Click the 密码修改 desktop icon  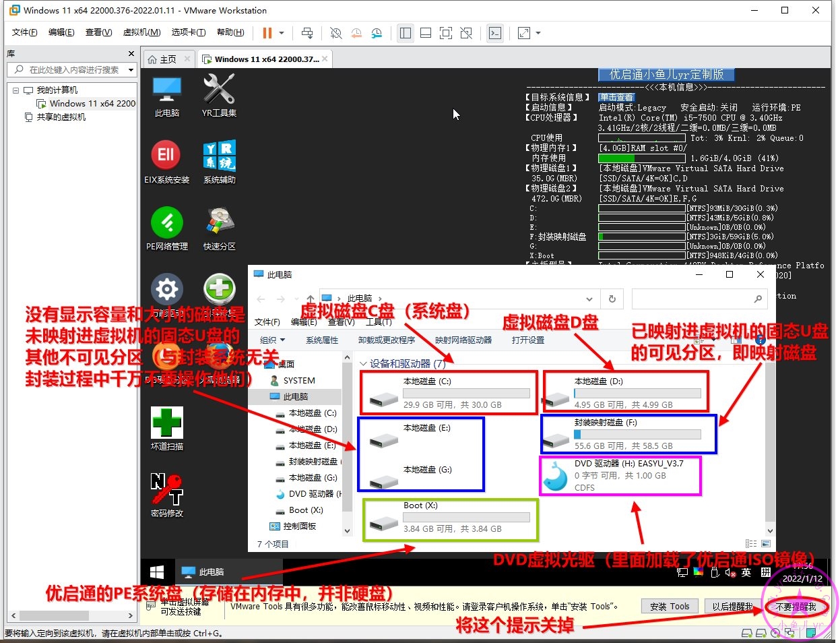pyautogui.click(x=166, y=495)
